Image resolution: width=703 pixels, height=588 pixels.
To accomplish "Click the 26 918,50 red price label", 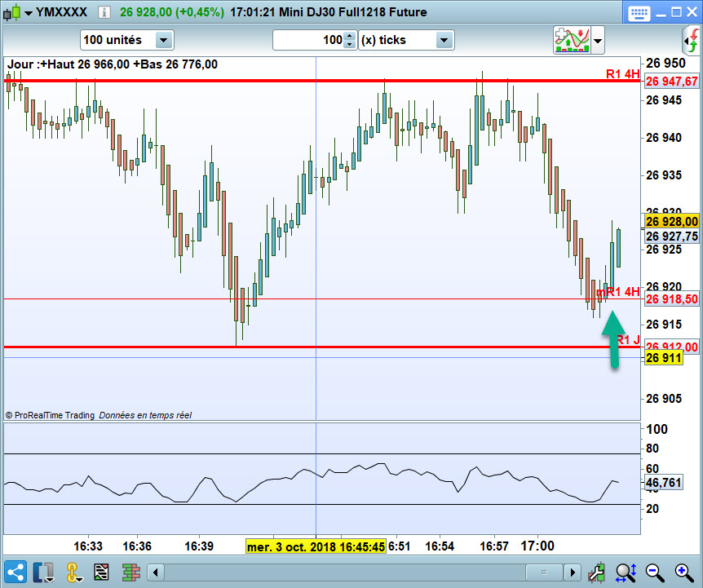I will point(672,299).
